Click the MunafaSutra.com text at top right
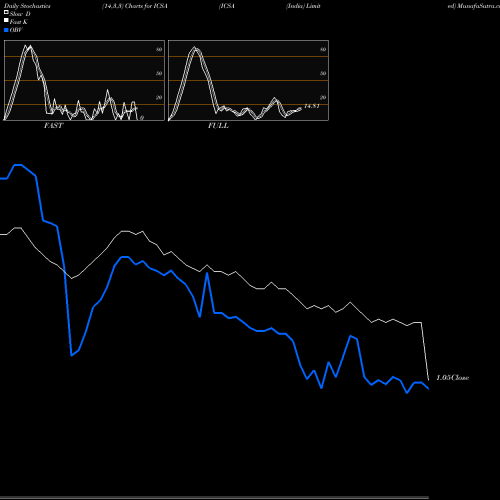500x500 pixels. tap(478, 6)
